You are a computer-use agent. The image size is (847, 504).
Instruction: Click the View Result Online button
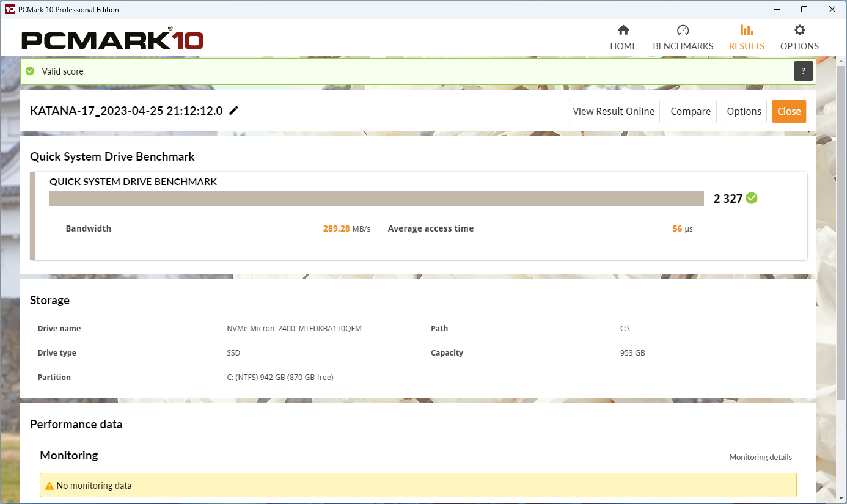click(614, 111)
